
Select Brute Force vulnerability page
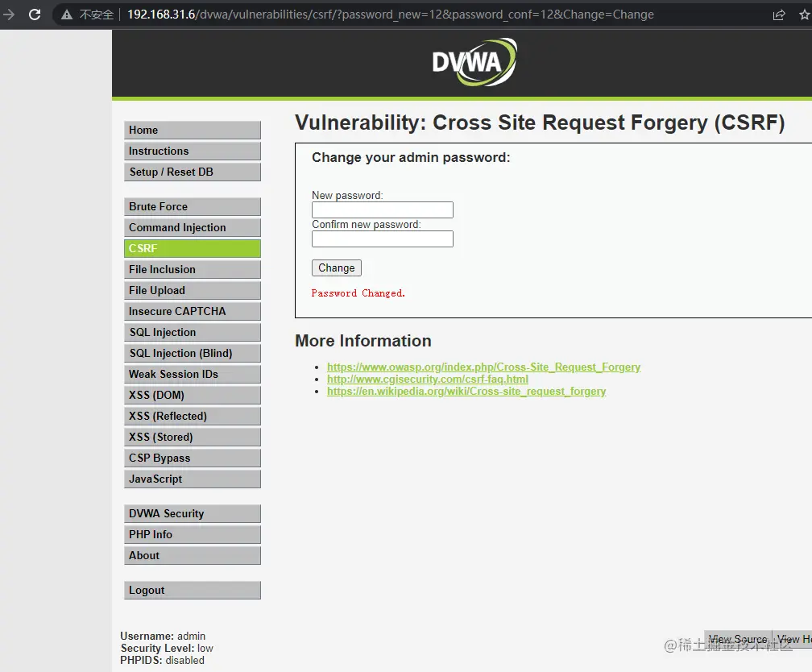(x=192, y=207)
